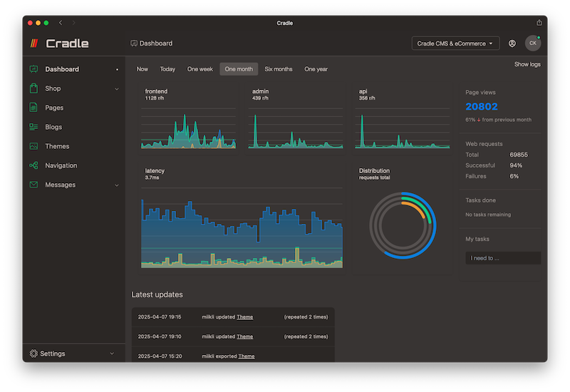Click the Pages document icon
The height and width of the screenshot is (392, 570).
[33, 108]
